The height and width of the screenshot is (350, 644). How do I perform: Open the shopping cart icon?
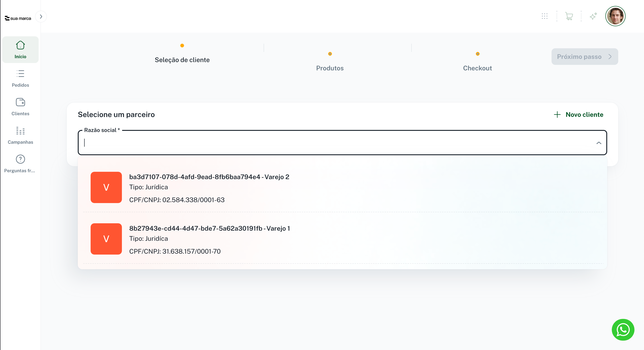569,16
